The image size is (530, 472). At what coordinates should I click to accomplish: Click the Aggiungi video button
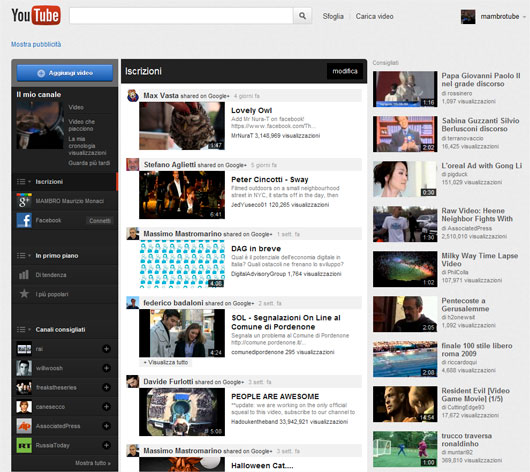[x=65, y=73]
